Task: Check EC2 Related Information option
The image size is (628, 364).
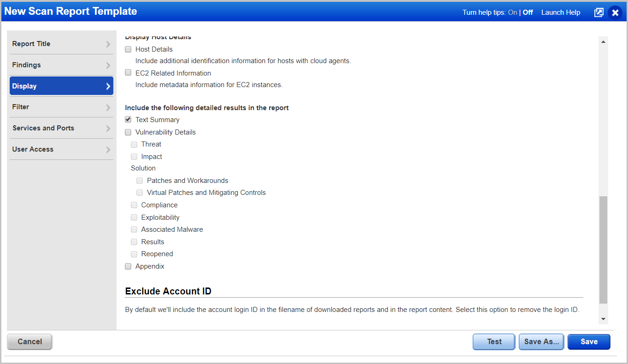Action: coord(128,73)
